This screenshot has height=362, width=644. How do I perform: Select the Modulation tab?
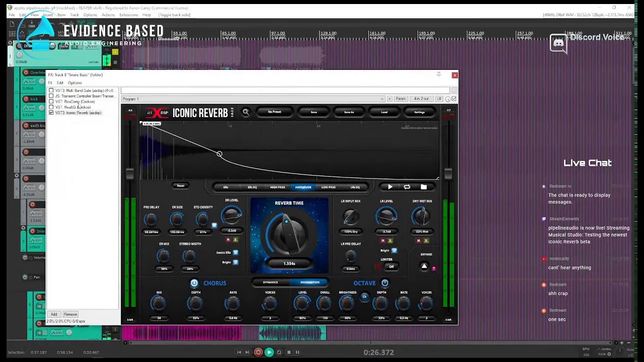[309, 283]
